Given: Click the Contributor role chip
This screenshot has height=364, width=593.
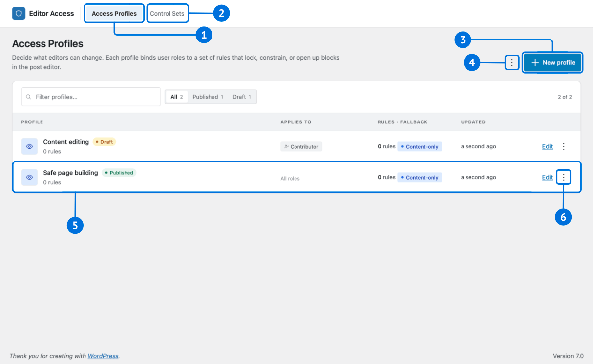Looking at the screenshot, I should point(301,147).
